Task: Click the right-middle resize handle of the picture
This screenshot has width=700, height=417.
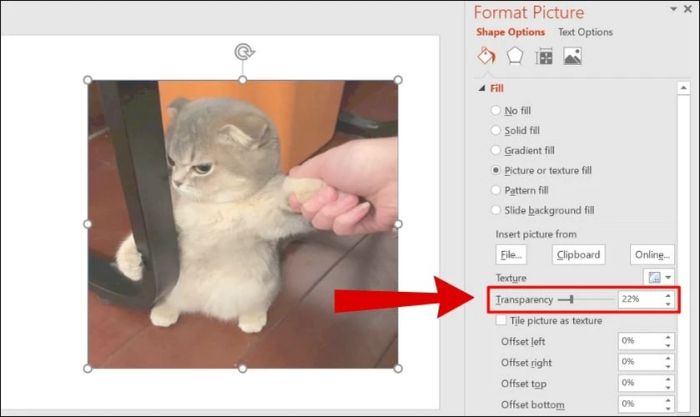Action: click(398, 224)
